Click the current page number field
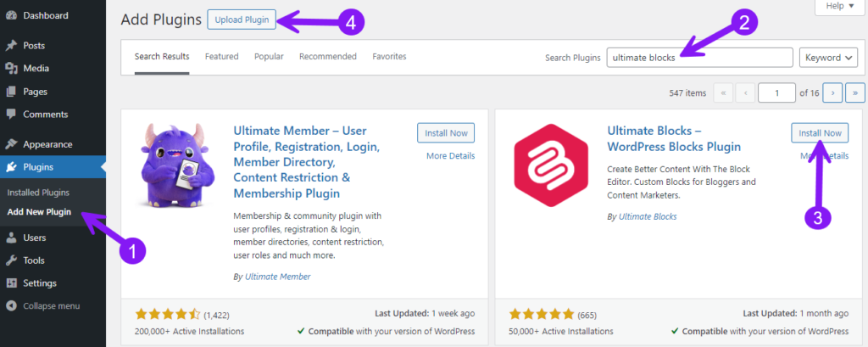Image resolution: width=868 pixels, height=347 pixels. click(776, 93)
